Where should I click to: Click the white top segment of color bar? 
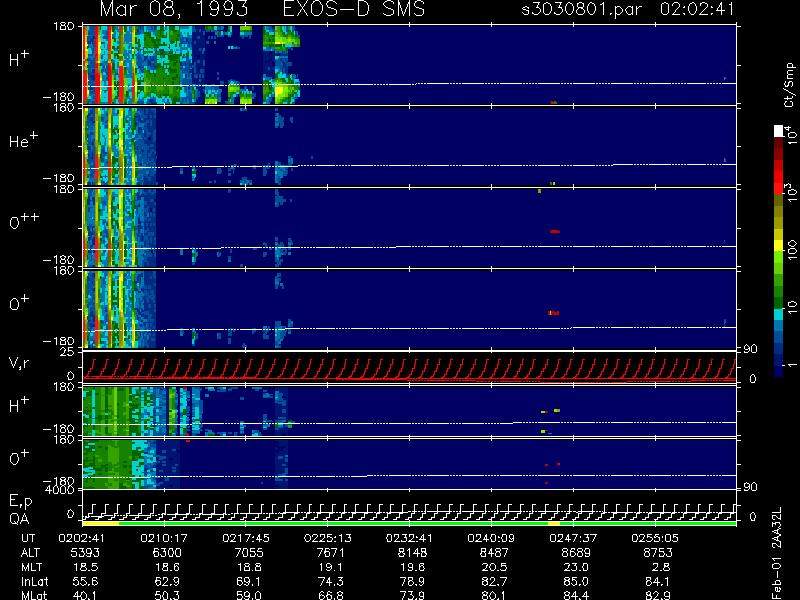click(x=778, y=131)
